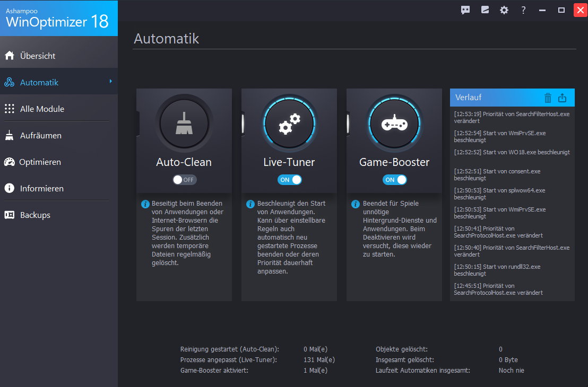Select Aufräumen from the sidebar
588x387 pixels.
[x=40, y=135]
